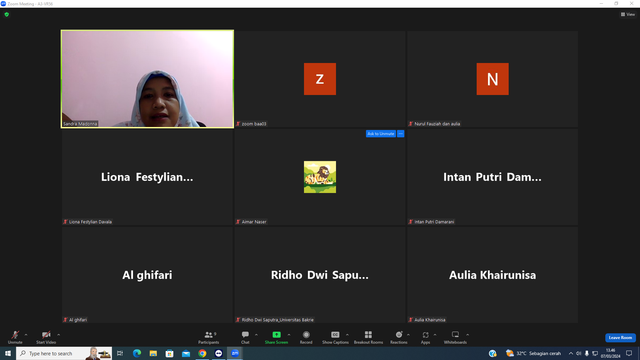Click the green Share Screen button

click(x=276, y=337)
